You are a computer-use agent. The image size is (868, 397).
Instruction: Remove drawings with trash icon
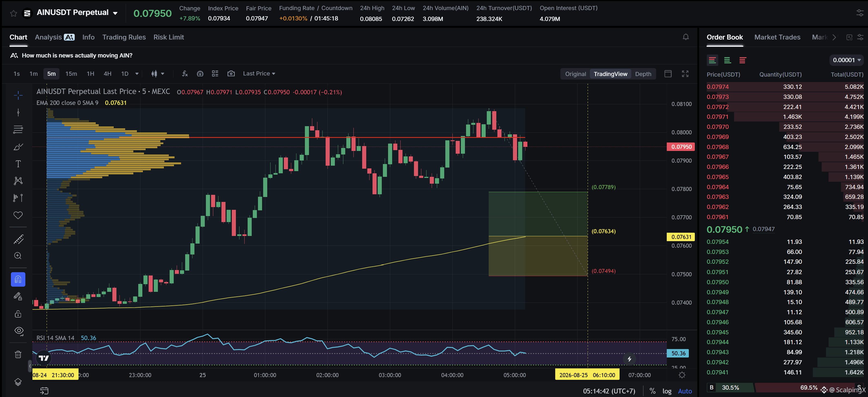click(18, 354)
